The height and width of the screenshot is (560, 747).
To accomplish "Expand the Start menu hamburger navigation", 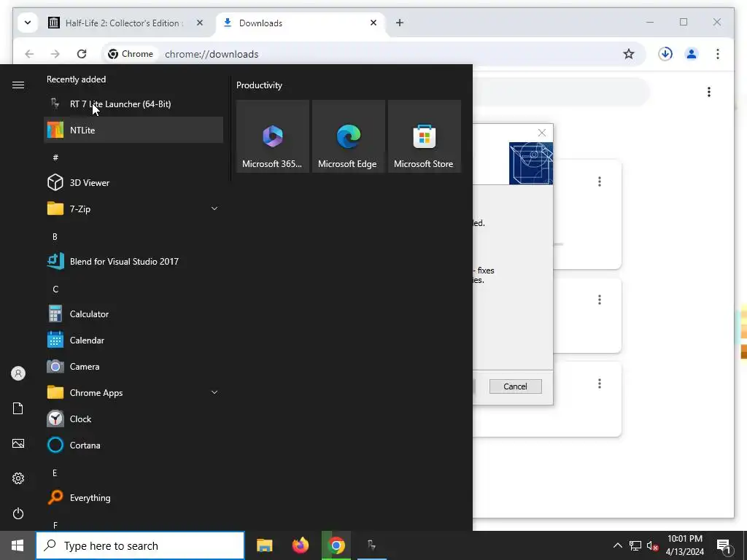I will point(18,85).
